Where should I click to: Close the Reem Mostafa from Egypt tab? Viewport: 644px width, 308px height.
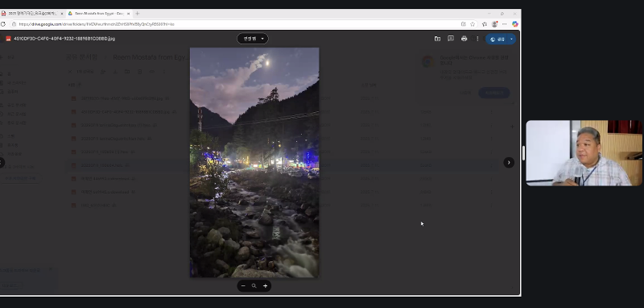[x=128, y=14]
